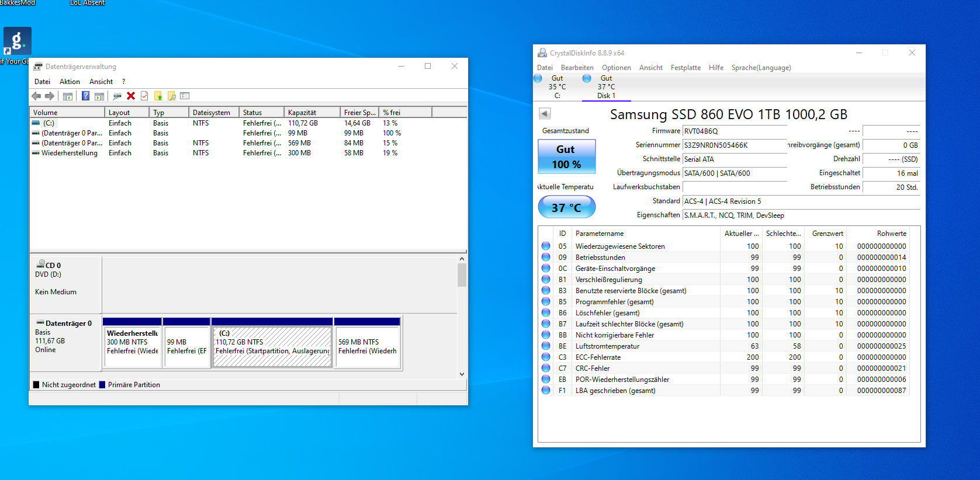
Task: Sort by Kapazität column header
Action: pyautogui.click(x=312, y=112)
